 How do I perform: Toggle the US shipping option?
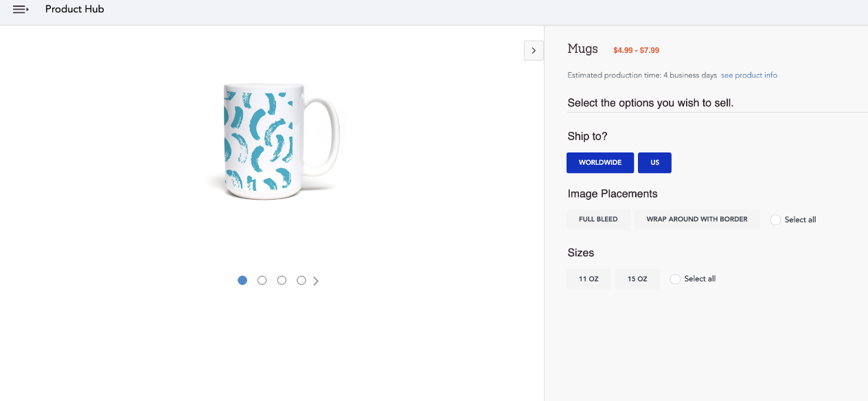(654, 163)
